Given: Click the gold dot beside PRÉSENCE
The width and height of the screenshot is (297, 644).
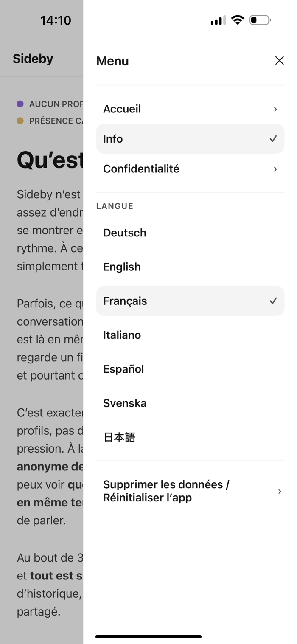Looking at the screenshot, I should 20,121.
